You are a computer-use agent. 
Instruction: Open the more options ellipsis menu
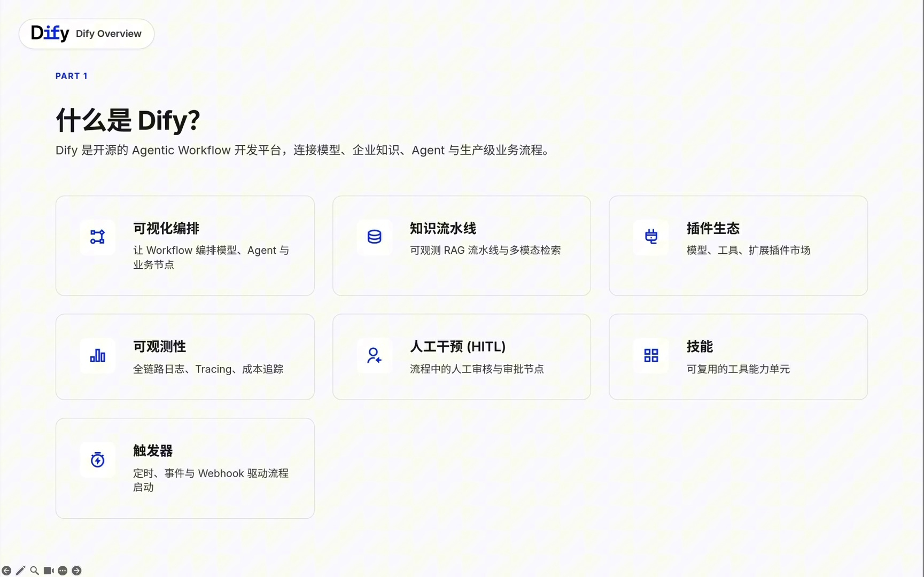(63, 571)
